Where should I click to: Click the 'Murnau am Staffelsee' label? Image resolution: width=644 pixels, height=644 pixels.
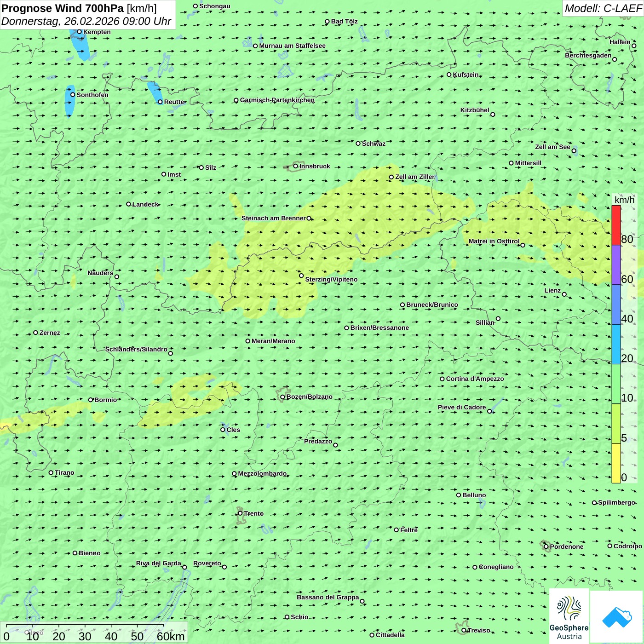click(x=293, y=46)
